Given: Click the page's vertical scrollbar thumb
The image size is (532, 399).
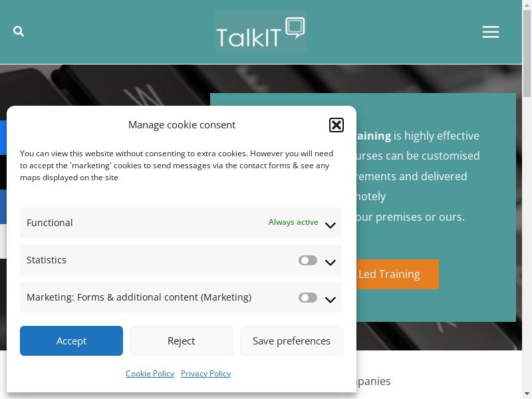Looking at the screenshot, I should coord(527,53).
